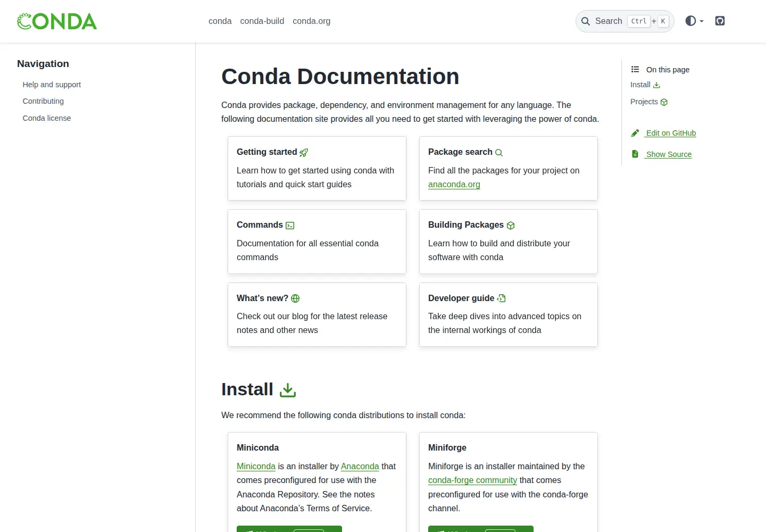Click the Conda Documentation heading

[340, 77]
